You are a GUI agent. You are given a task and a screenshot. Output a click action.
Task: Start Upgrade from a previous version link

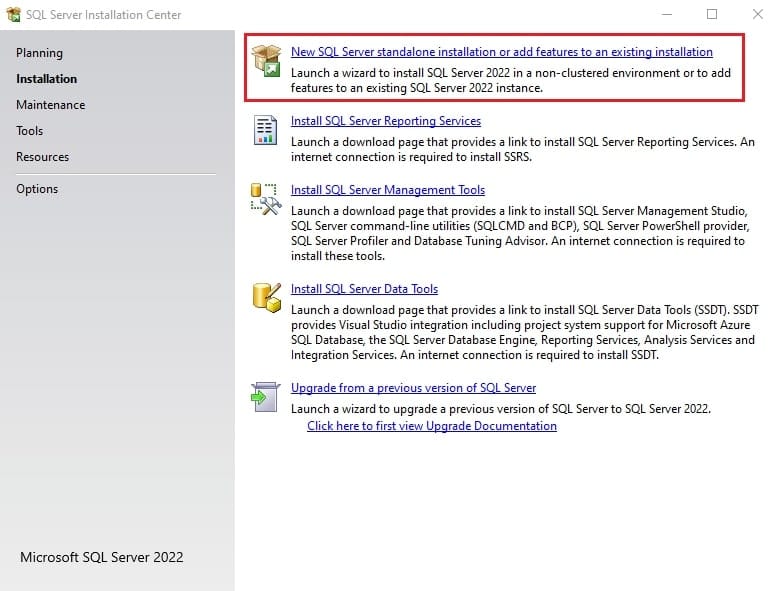[413, 388]
